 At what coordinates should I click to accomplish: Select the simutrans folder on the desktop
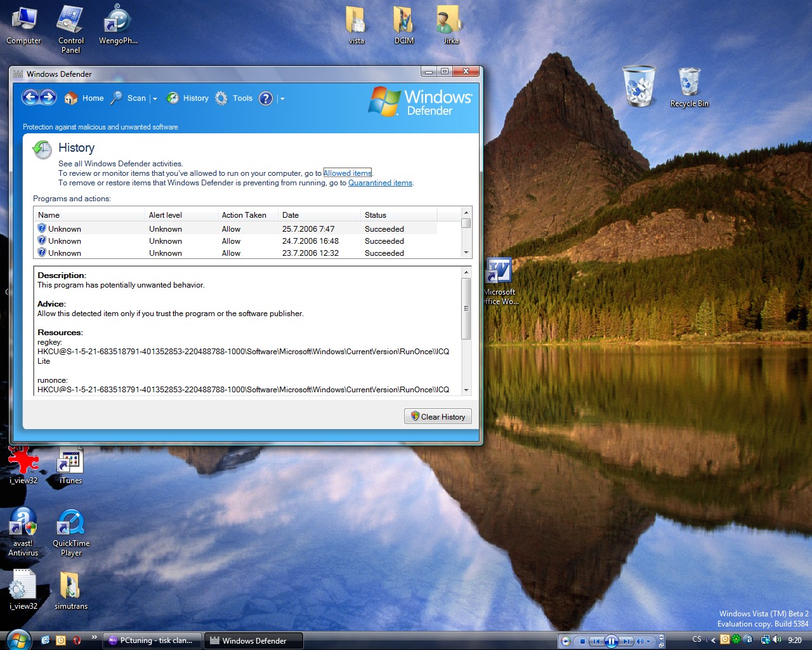coord(71,590)
